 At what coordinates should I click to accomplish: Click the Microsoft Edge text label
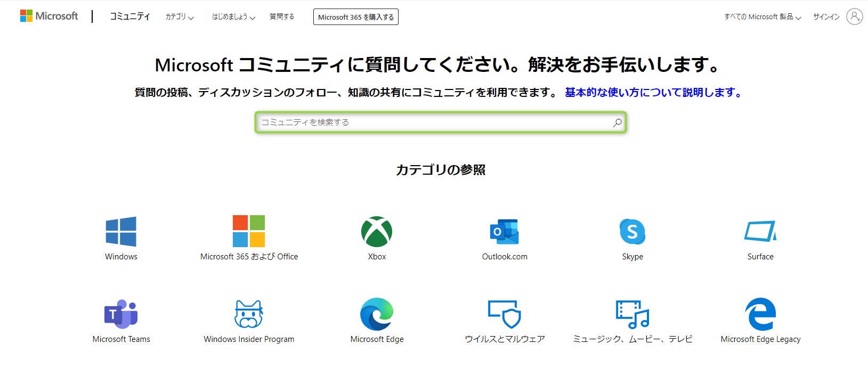tap(377, 339)
